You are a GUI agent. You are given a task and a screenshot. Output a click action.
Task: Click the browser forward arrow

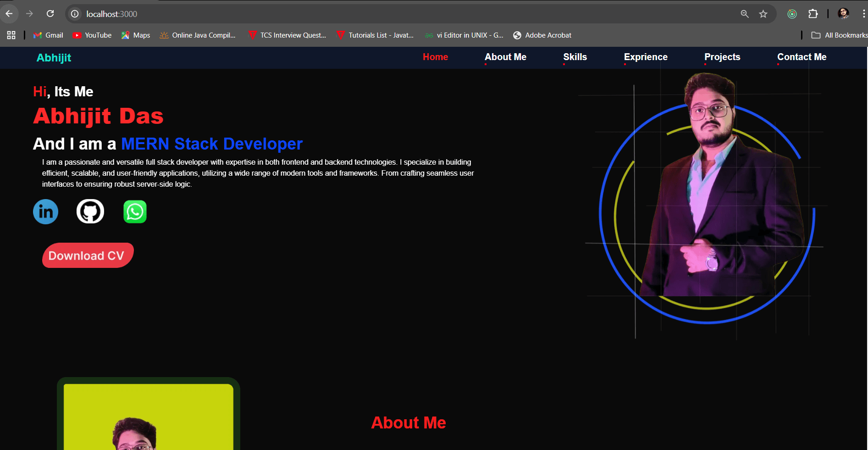click(29, 14)
